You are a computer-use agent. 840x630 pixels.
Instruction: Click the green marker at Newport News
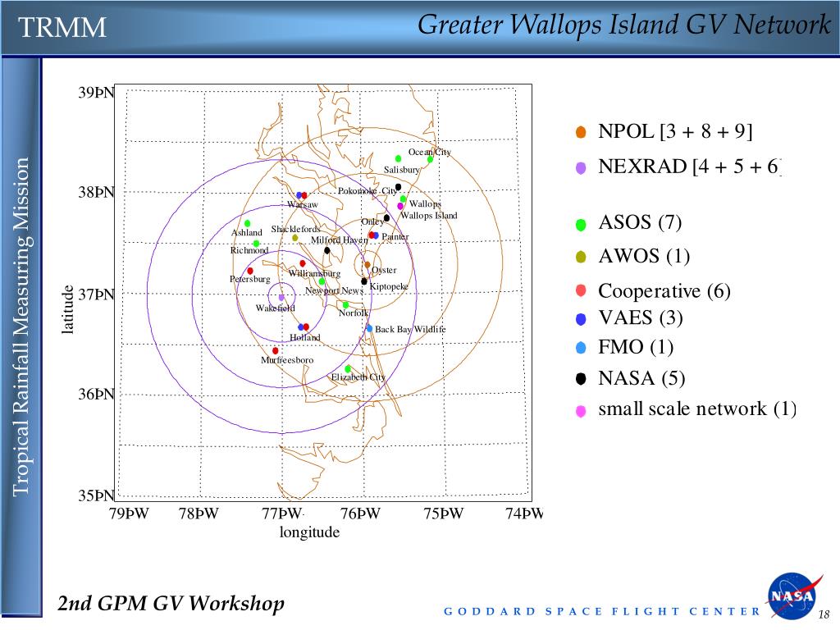click(322, 282)
